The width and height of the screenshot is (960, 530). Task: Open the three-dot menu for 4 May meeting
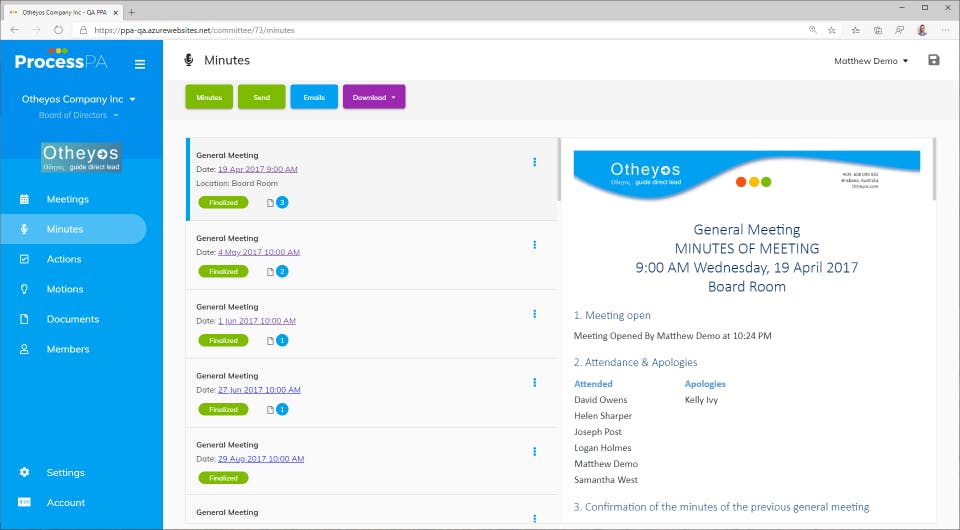tap(534, 245)
